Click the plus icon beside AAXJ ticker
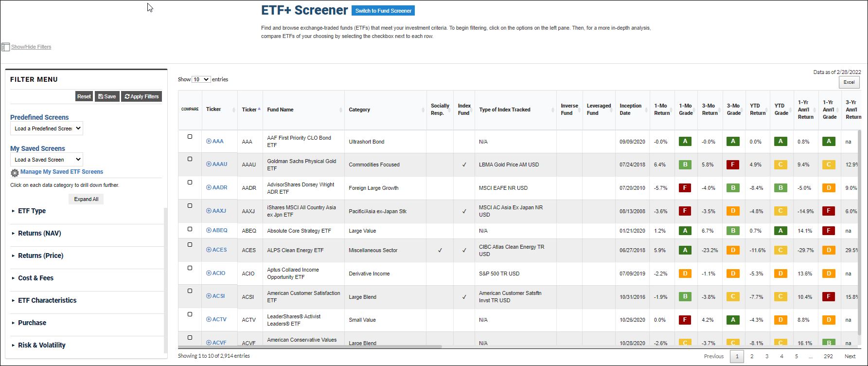Viewport: 868px width, 366px height. coord(209,211)
